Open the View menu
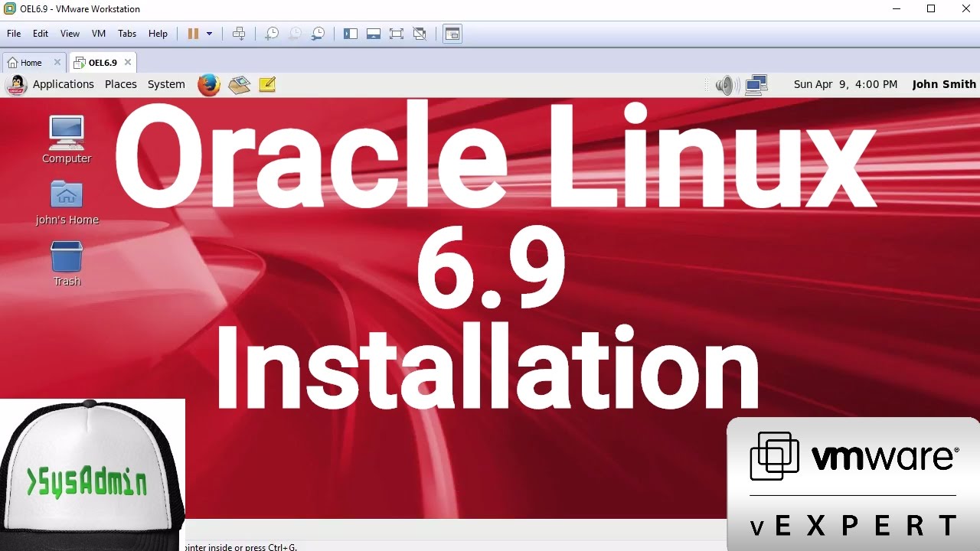 [70, 34]
